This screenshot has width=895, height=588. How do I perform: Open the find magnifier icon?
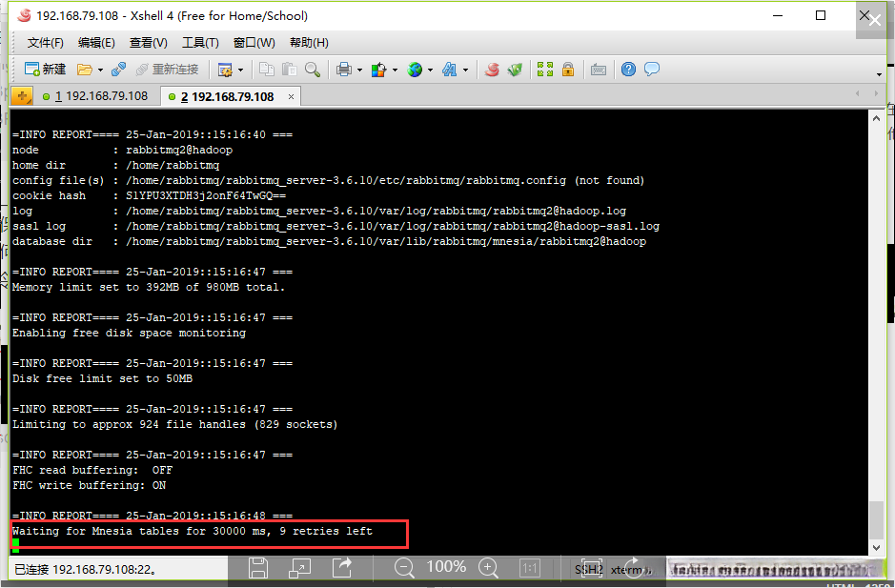point(313,70)
